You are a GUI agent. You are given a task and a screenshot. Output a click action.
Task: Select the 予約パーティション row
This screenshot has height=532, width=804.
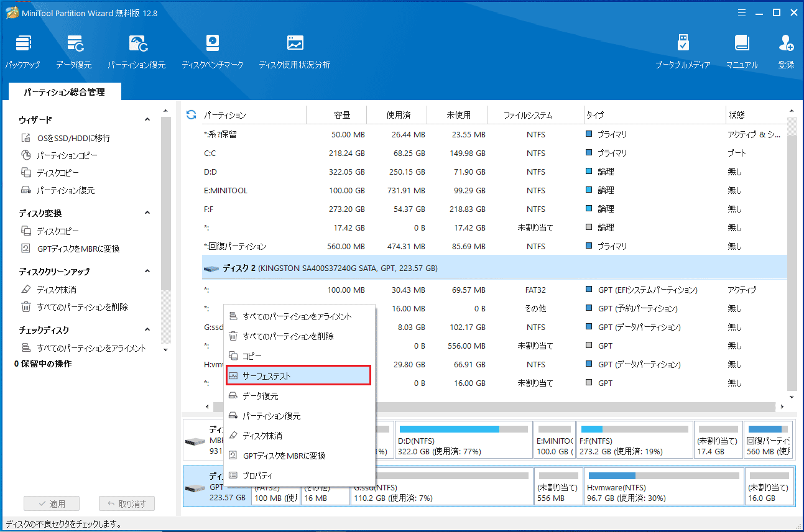(x=494, y=308)
